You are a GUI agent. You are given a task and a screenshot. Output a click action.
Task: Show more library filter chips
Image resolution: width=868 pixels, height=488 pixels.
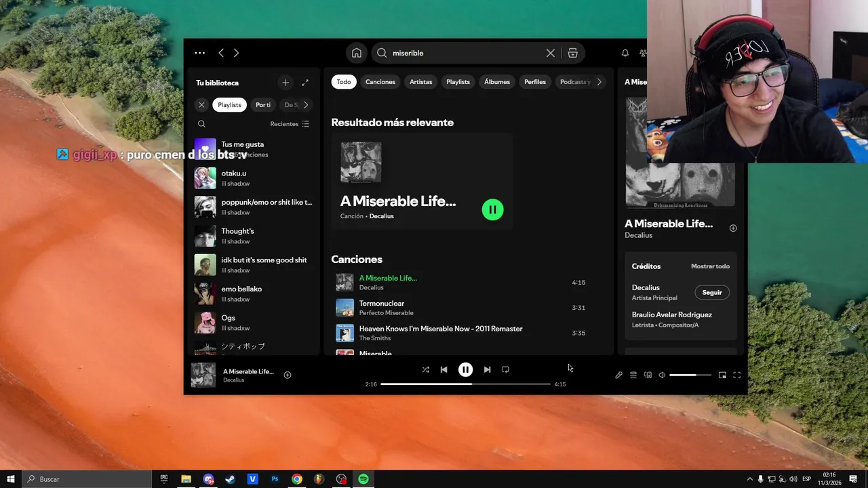[306, 105]
